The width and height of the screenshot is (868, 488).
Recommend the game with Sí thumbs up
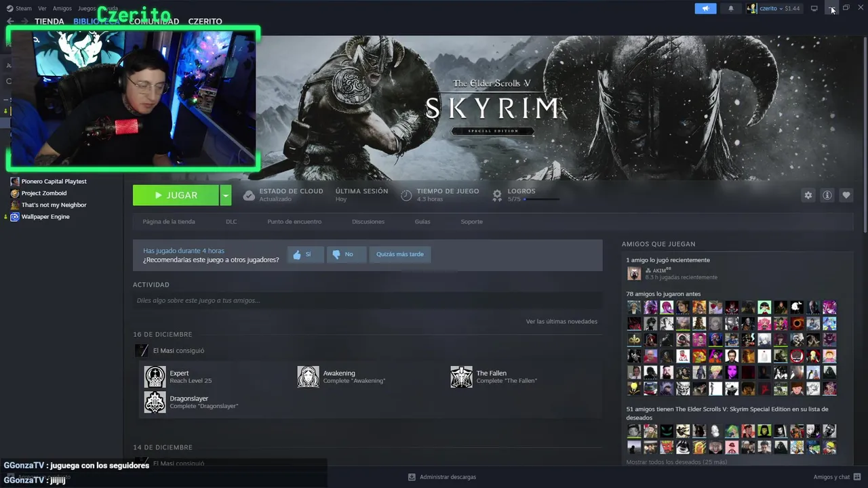(305, 254)
